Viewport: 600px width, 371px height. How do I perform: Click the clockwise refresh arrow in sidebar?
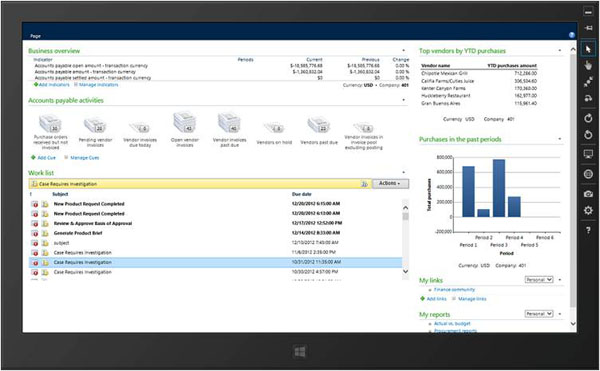[588, 118]
